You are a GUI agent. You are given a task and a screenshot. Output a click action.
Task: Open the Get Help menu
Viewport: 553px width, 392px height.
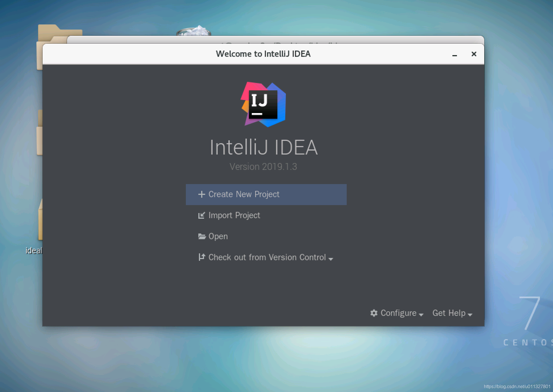pos(452,313)
